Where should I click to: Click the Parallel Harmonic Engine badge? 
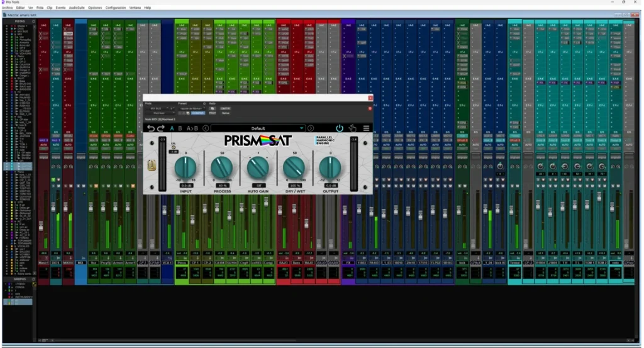[x=325, y=140]
